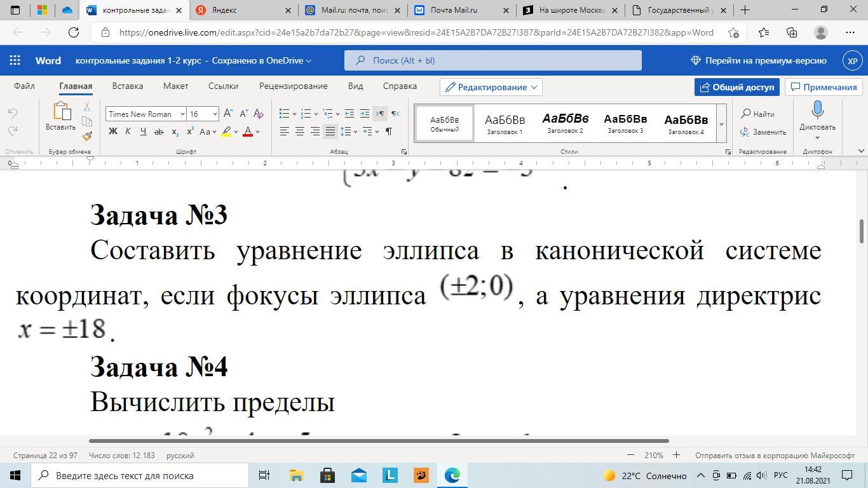The height and width of the screenshot is (488, 868).
Task: Open the Примечания comments button
Action: click(824, 87)
